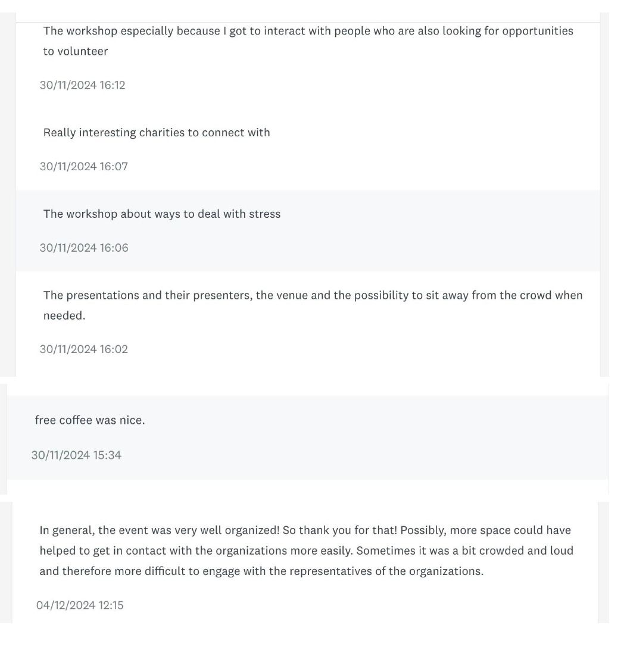Click the 30/11/2024 15:34 timestamp
This screenshot has height=672, width=624.
click(76, 455)
